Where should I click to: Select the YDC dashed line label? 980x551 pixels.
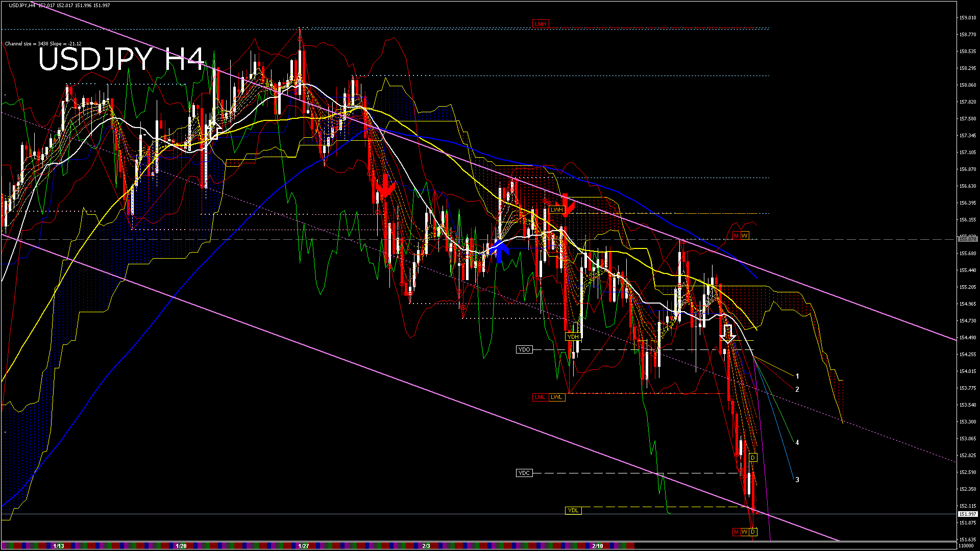524,473
